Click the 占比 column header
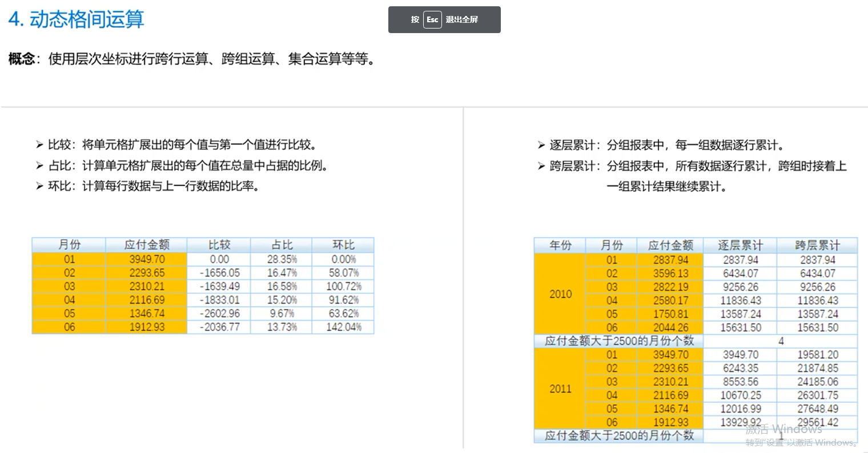Image resolution: width=868 pixels, height=453 pixels. pos(281,245)
